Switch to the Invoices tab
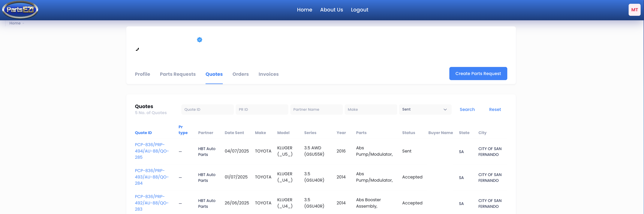The image size is (644, 214). pos(269,74)
